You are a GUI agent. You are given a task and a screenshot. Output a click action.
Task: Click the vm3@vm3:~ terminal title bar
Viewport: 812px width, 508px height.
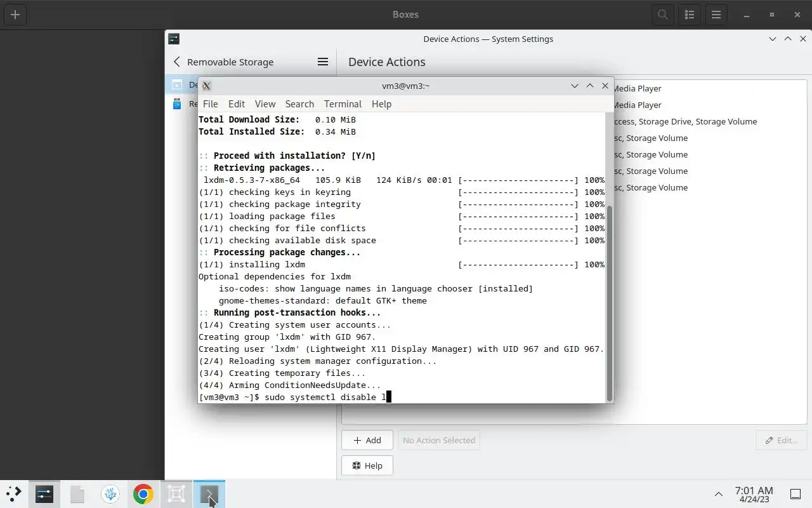pos(406,86)
